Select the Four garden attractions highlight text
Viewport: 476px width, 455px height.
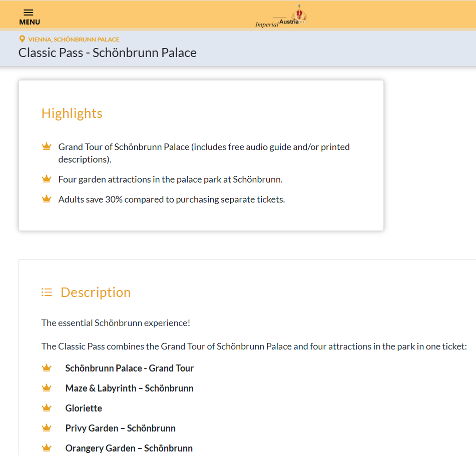coord(170,179)
